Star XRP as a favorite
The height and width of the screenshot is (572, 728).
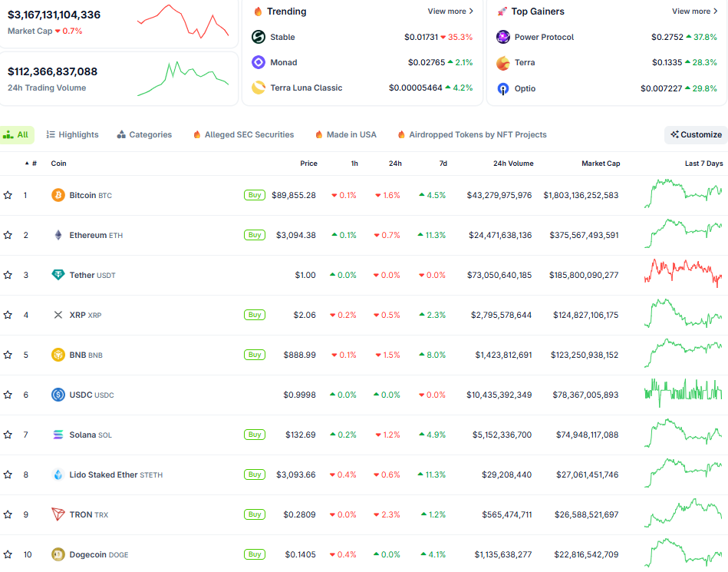(8, 315)
